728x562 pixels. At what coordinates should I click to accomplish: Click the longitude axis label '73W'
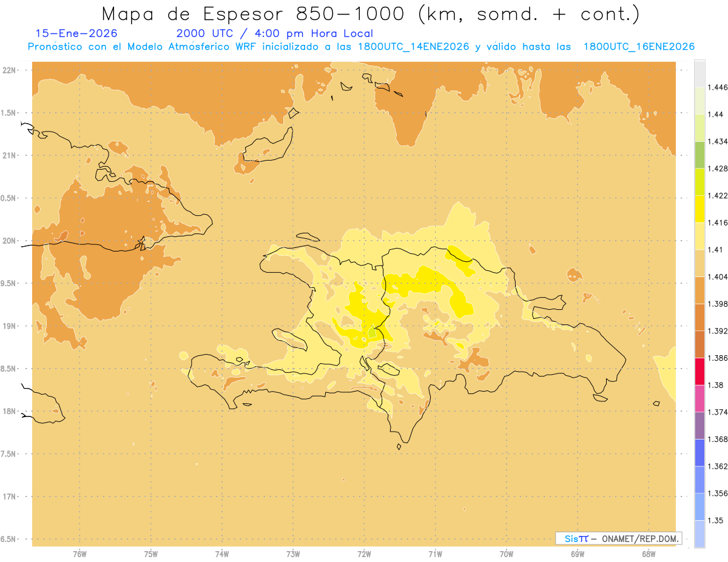click(x=293, y=554)
